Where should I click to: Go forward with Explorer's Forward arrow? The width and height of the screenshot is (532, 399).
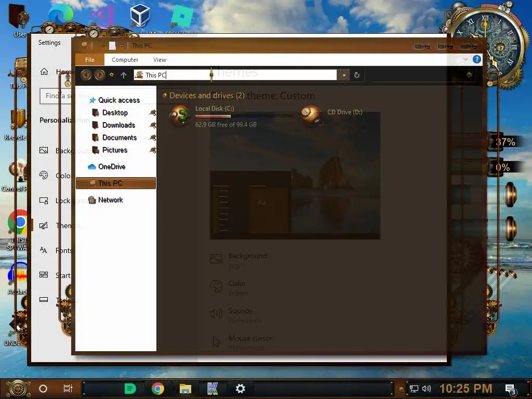coord(99,75)
